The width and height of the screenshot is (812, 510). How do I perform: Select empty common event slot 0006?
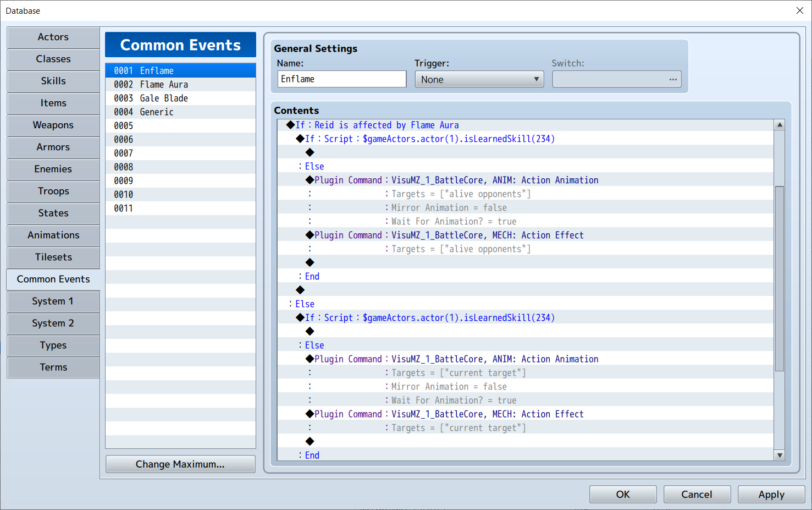180,139
